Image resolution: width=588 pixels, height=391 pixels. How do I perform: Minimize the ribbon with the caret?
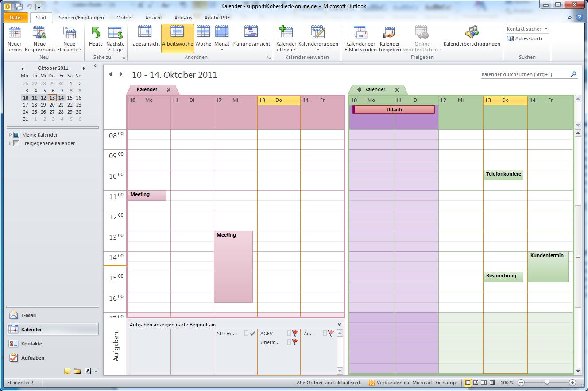tap(570, 18)
